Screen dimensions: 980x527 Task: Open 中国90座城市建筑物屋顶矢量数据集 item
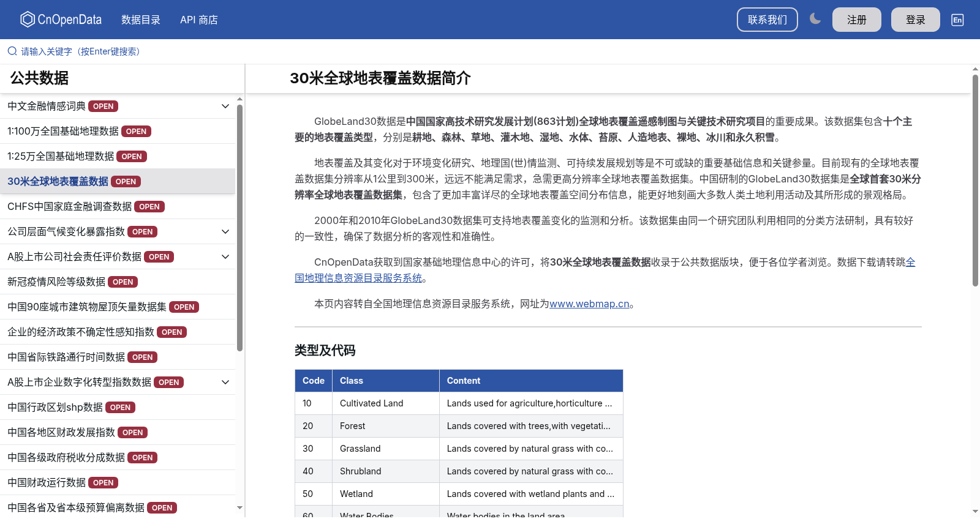click(x=118, y=307)
